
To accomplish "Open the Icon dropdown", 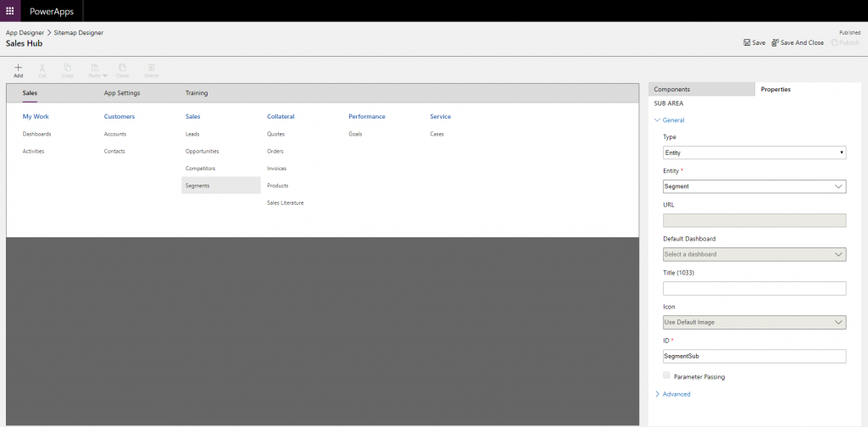I will click(754, 322).
